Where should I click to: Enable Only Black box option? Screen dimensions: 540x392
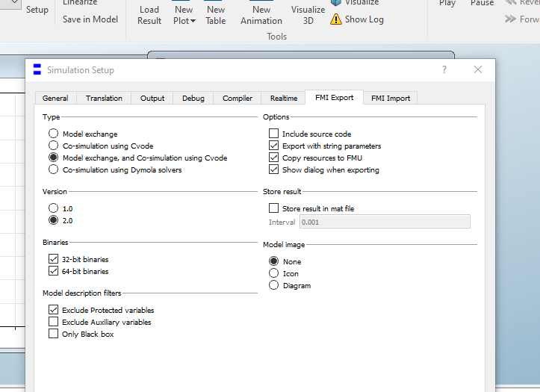(53, 334)
